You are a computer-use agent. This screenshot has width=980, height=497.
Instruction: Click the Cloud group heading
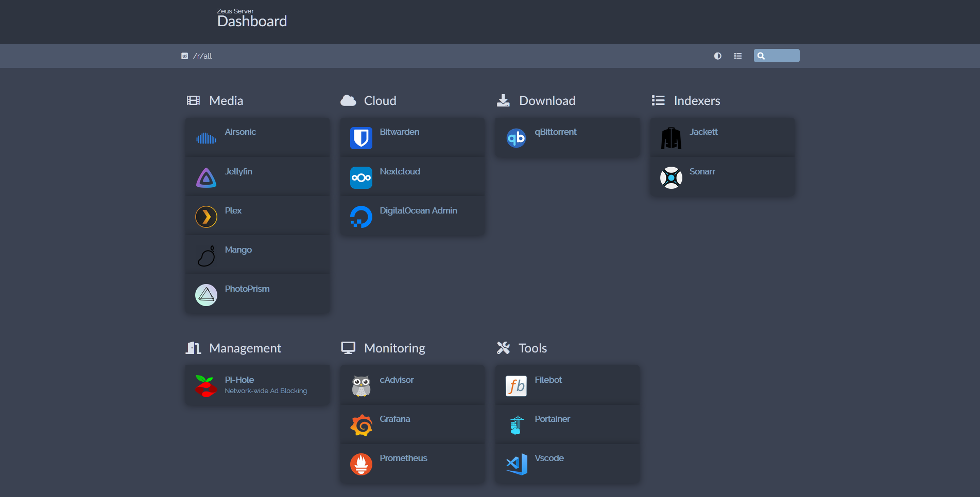point(380,101)
